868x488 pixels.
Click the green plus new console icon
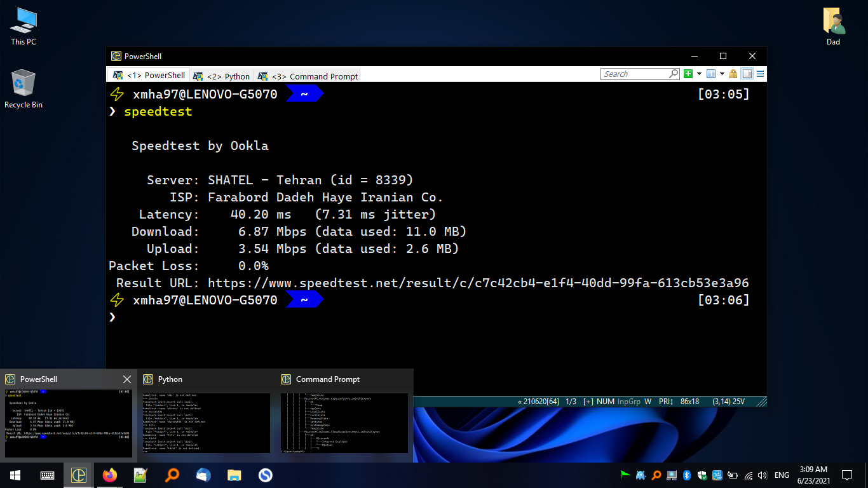(x=688, y=74)
